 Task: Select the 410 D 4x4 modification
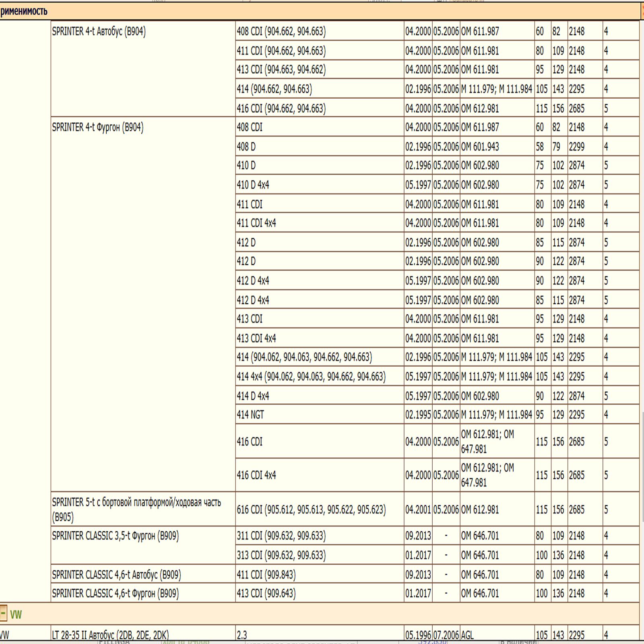coord(253,185)
